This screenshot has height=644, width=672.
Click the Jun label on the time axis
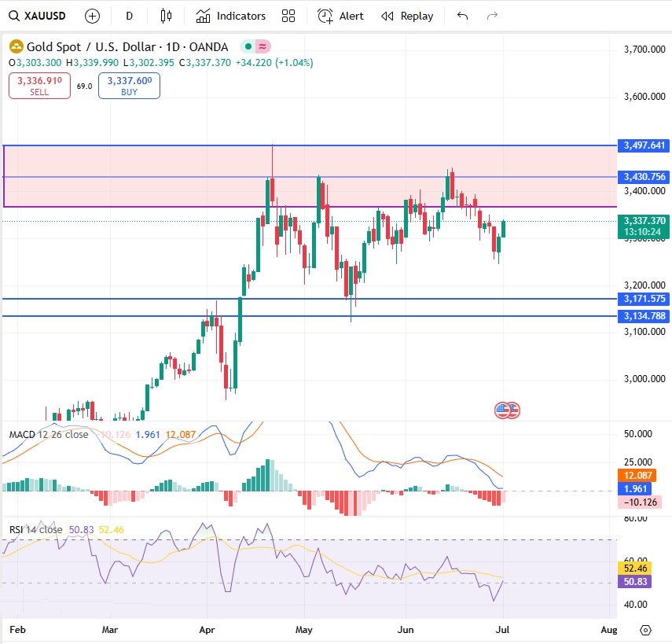(x=406, y=630)
